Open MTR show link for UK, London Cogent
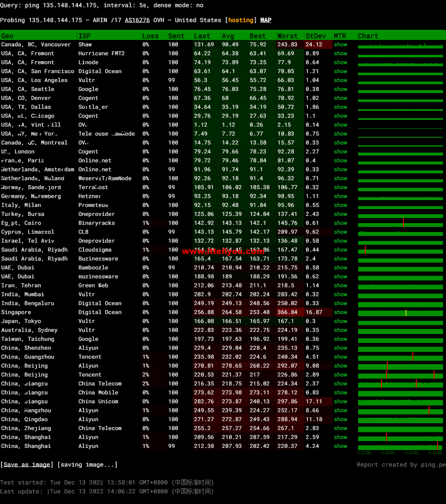446x504 pixels. 340,152
